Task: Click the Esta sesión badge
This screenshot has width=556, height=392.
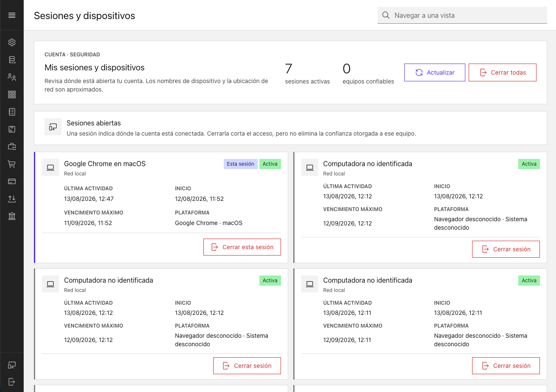Action: [240, 164]
